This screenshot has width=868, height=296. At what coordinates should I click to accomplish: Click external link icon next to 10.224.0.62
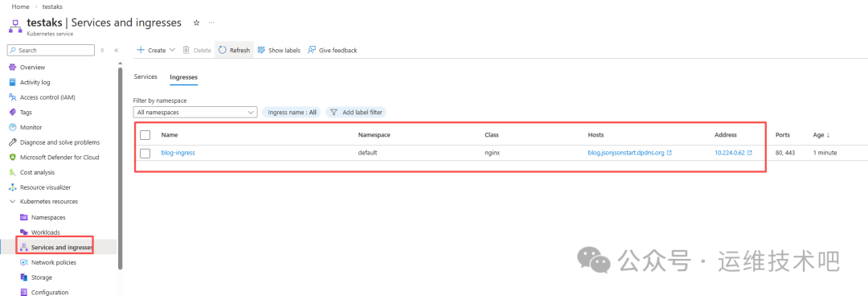750,153
